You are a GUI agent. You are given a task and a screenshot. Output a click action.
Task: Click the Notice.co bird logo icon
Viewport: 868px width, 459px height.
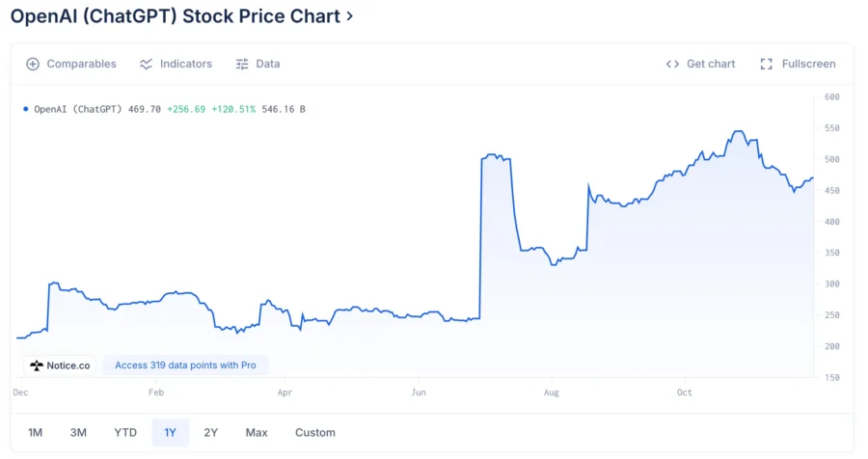[37, 365]
